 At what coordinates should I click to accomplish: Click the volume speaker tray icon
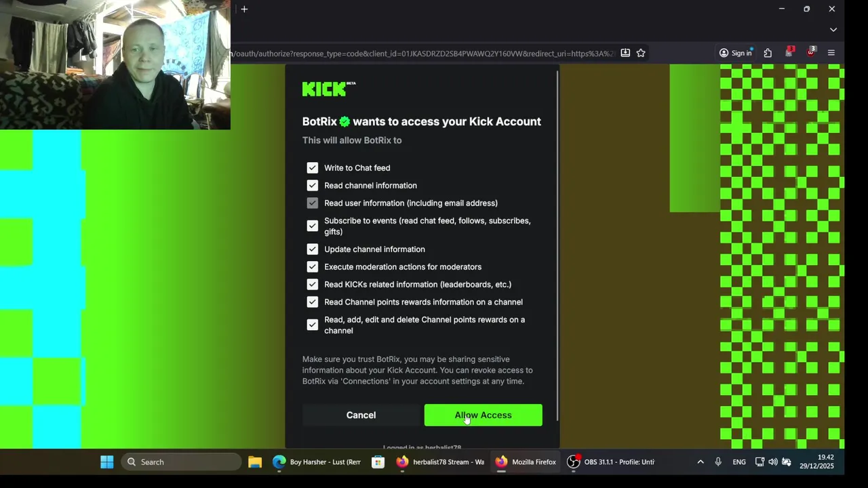[773, 462]
